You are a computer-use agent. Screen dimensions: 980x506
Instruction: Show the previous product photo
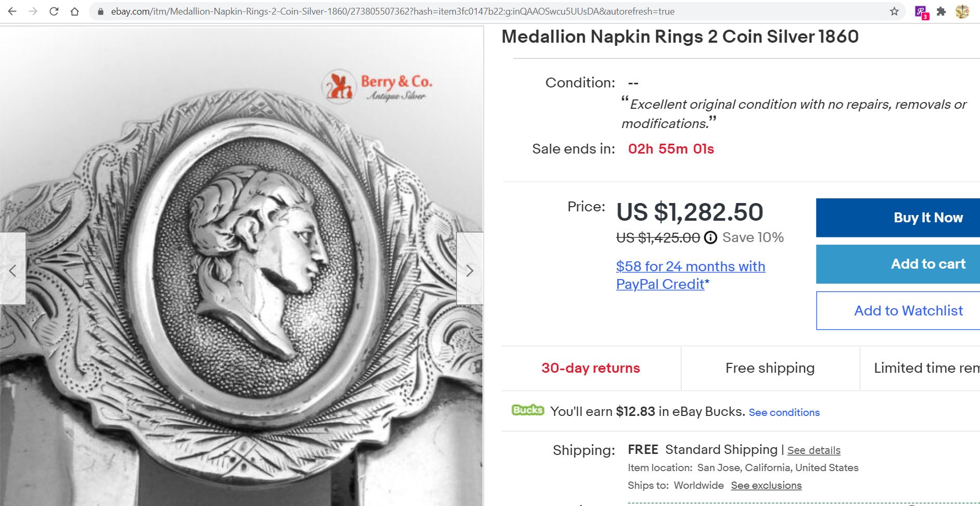pos(12,270)
